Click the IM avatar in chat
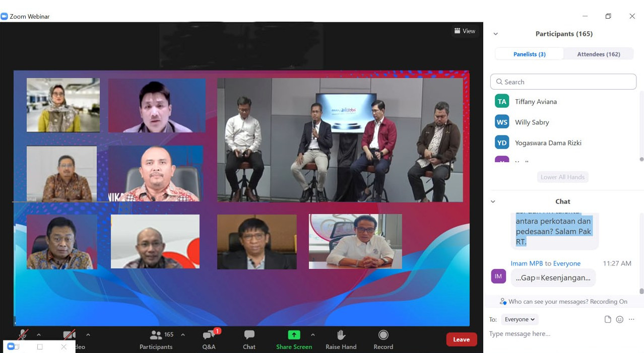 tap(498, 276)
